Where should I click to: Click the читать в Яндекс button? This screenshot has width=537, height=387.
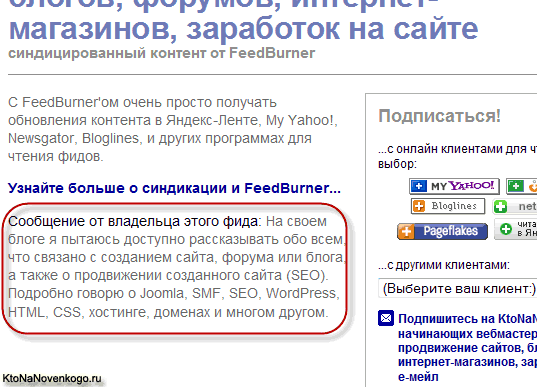tap(516, 229)
